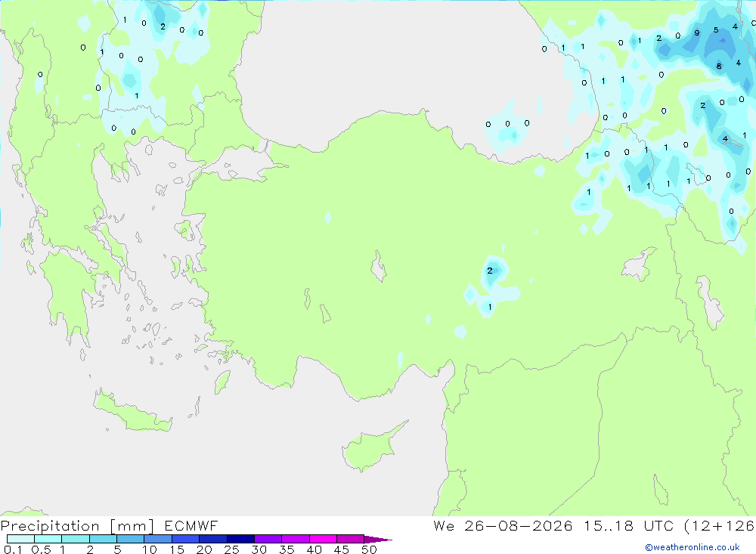Click the gray Lake Tuz shape in central Turkey
Image resolution: width=756 pixels, height=554 pixels.
[379, 267]
